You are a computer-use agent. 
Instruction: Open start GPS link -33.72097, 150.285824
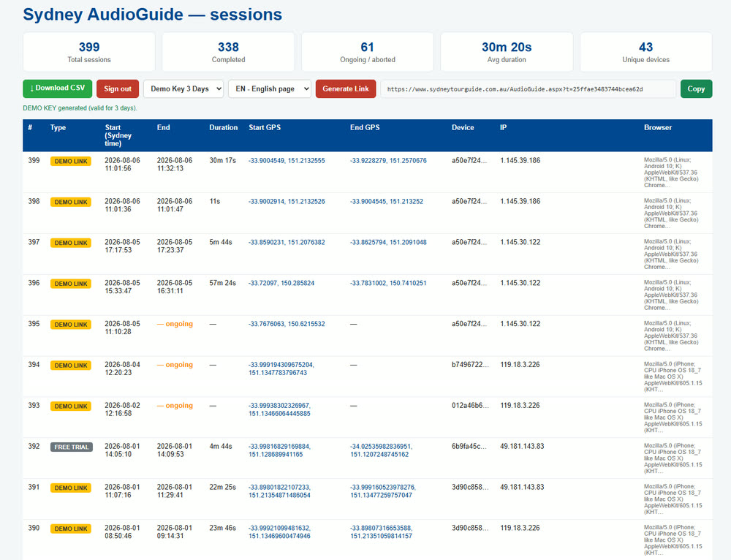click(281, 283)
